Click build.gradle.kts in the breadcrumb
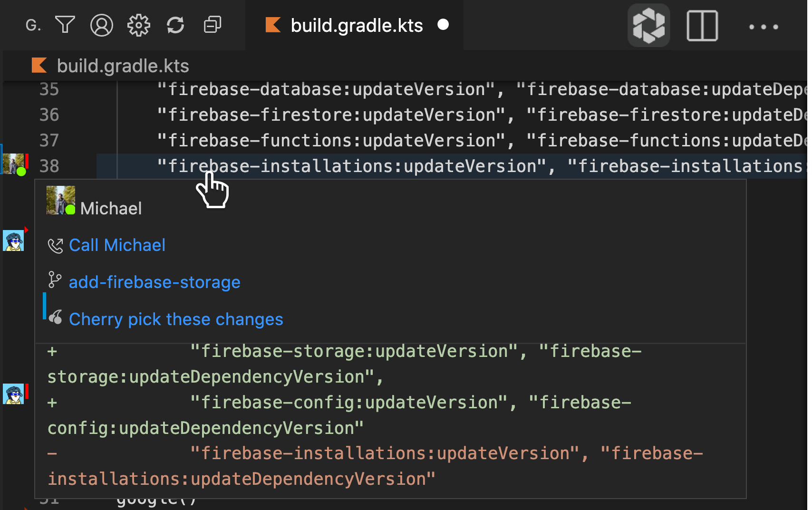Image resolution: width=812 pixels, height=510 pixels. 123,66
